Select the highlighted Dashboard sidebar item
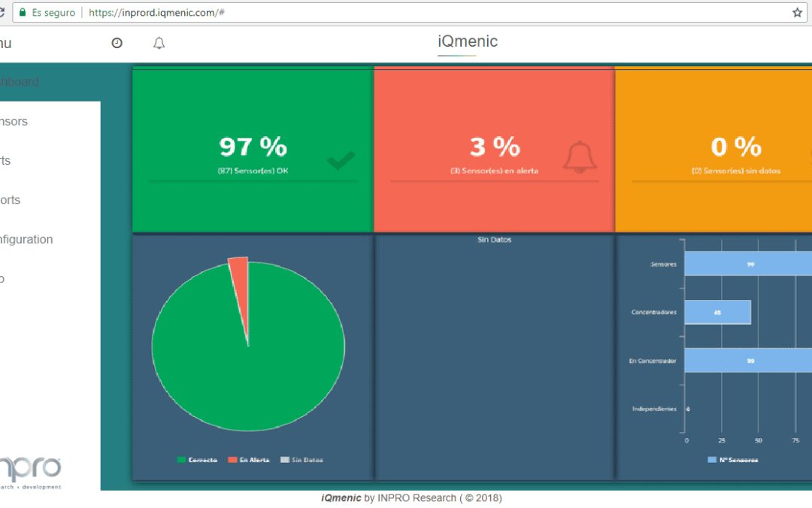Image resolution: width=812 pixels, height=508 pixels. coord(50,82)
